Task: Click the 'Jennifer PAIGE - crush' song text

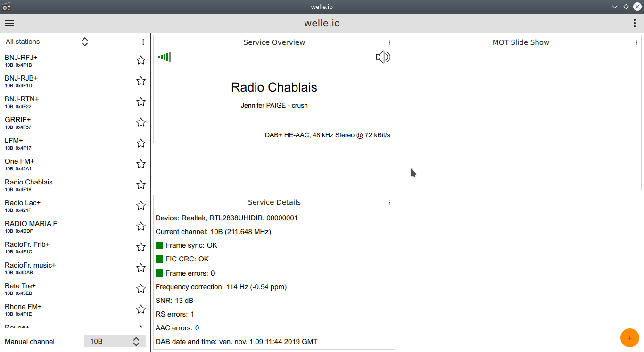Action: point(274,105)
